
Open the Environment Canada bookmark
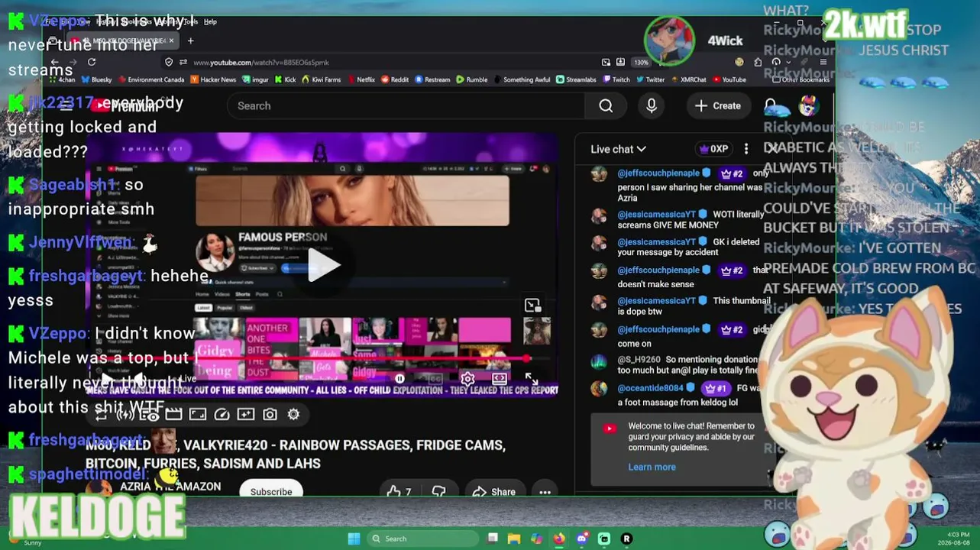(x=150, y=79)
